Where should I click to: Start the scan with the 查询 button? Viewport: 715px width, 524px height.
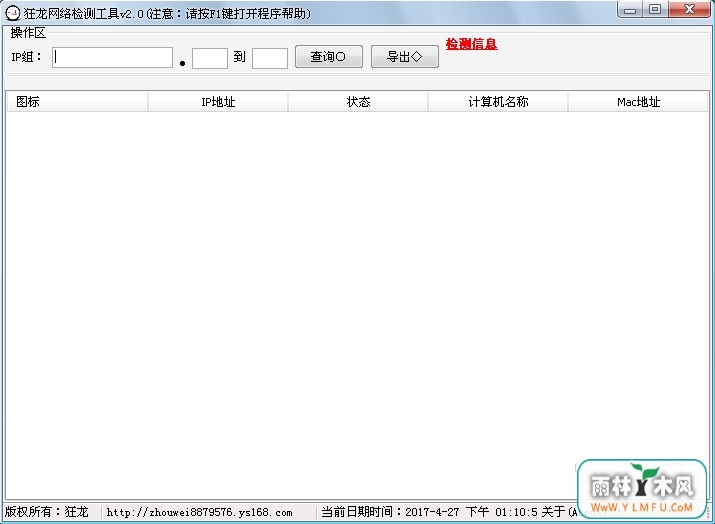(329, 57)
